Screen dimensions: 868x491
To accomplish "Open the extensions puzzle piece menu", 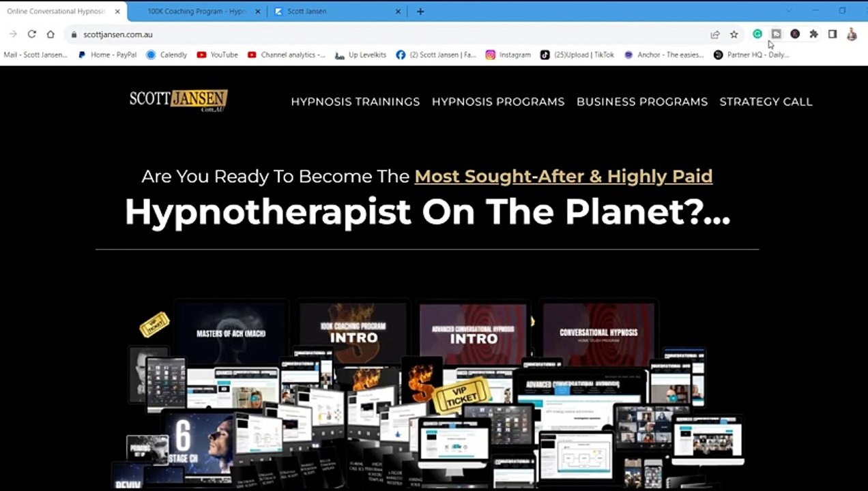I will pos(813,34).
